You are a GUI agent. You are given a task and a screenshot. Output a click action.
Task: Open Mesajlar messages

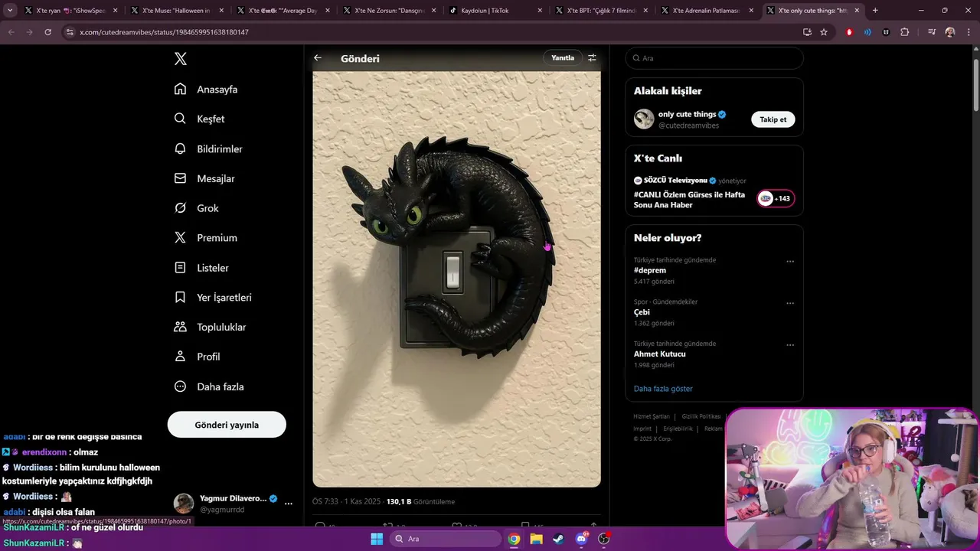204,178
